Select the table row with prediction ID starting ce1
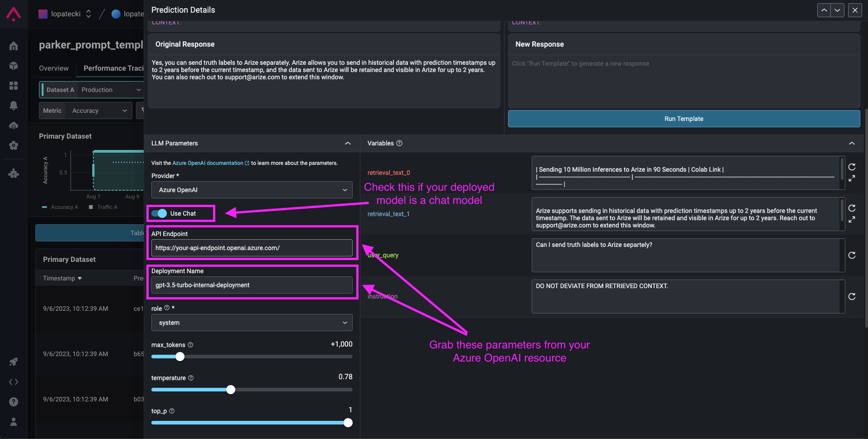Screen dimensions: 868x439 [x=90, y=309]
